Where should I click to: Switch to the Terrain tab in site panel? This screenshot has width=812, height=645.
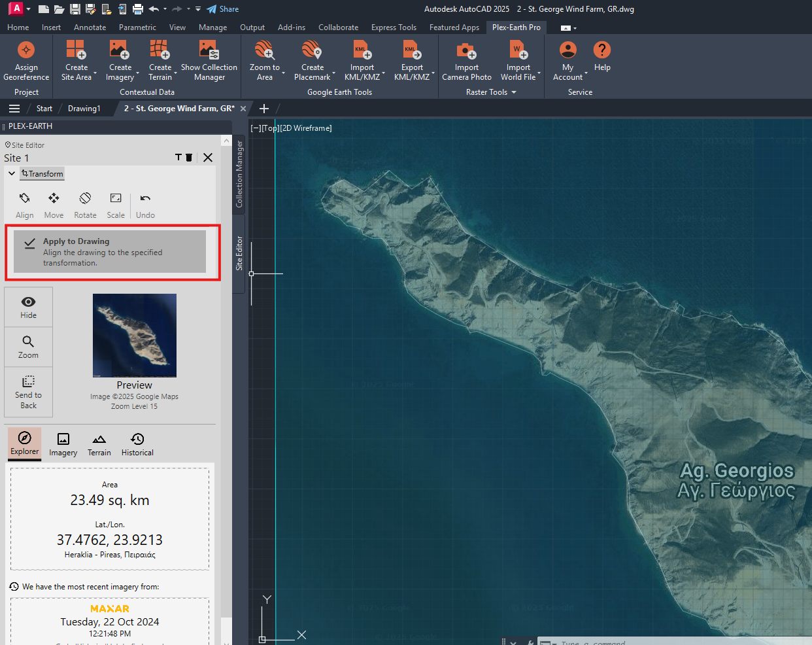pyautogui.click(x=99, y=444)
